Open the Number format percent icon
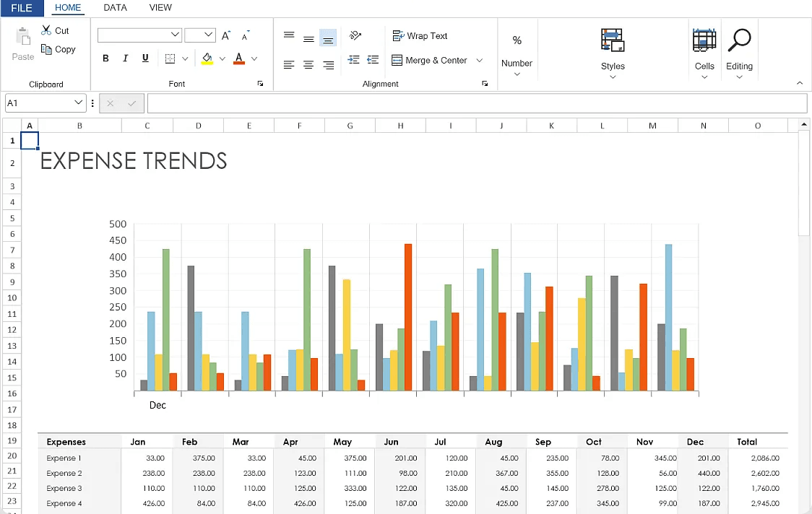Image resolution: width=812 pixels, height=514 pixels. [x=517, y=40]
